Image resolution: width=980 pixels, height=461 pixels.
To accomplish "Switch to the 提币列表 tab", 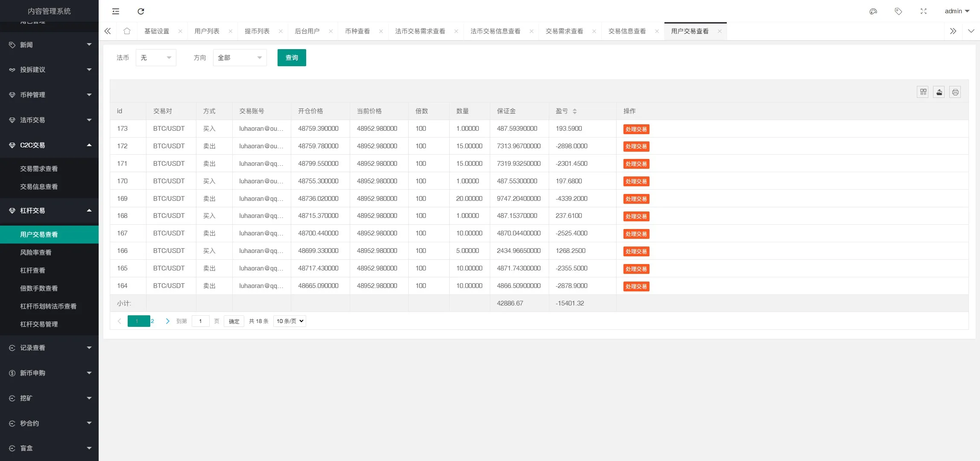I will tap(257, 31).
